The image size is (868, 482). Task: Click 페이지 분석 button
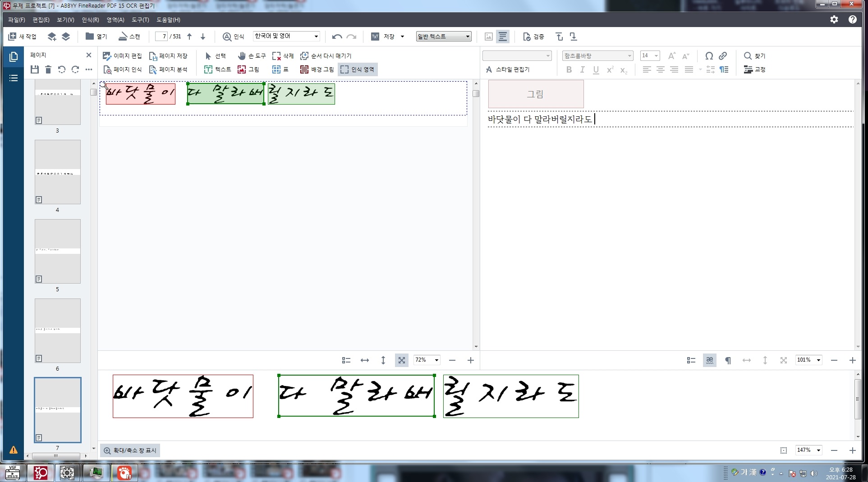168,69
